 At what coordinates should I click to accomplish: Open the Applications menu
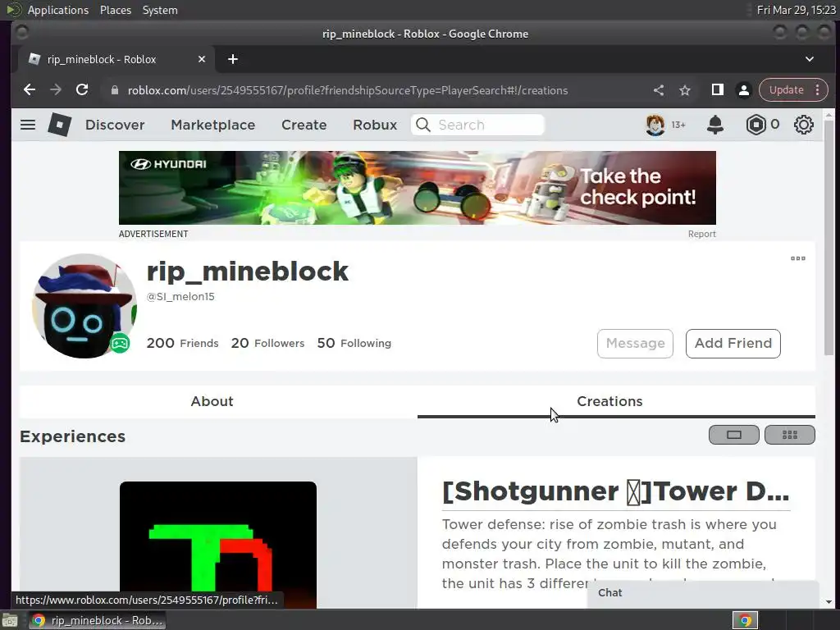[58, 10]
